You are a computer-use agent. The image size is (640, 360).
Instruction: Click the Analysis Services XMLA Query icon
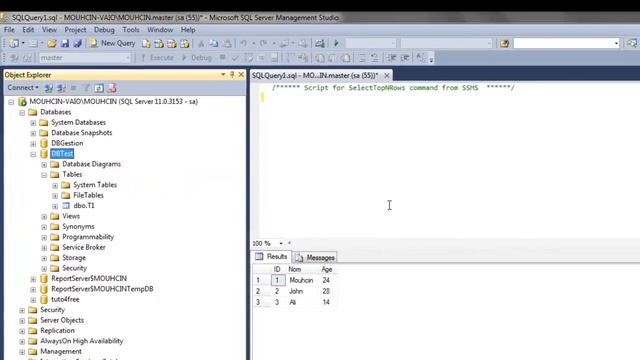(x=185, y=43)
